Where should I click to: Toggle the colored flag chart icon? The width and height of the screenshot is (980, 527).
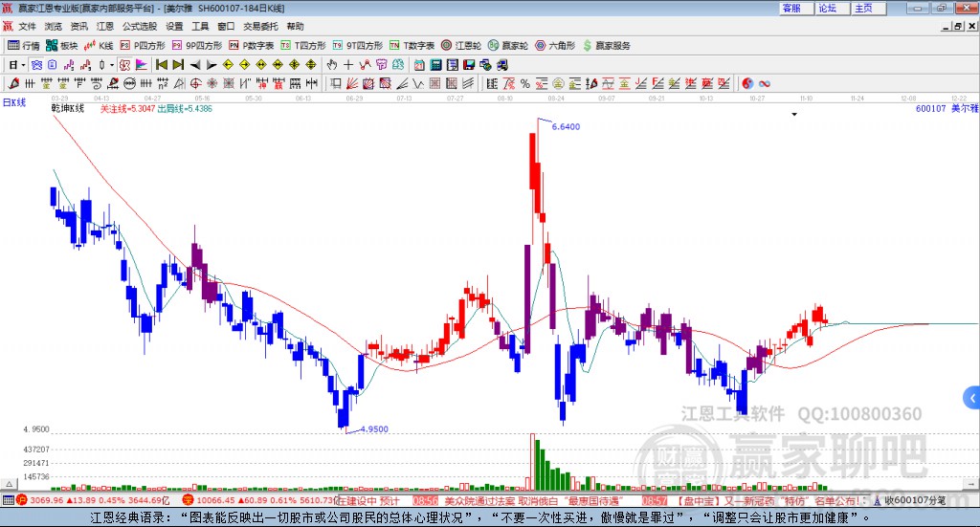(x=142, y=65)
